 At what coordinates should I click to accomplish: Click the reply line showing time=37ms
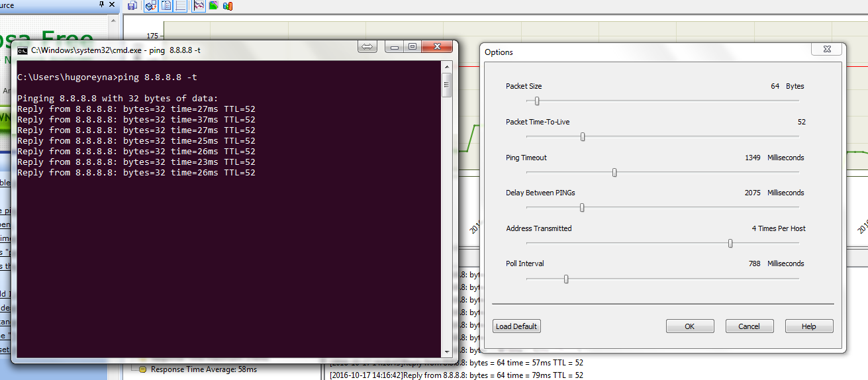(x=136, y=120)
